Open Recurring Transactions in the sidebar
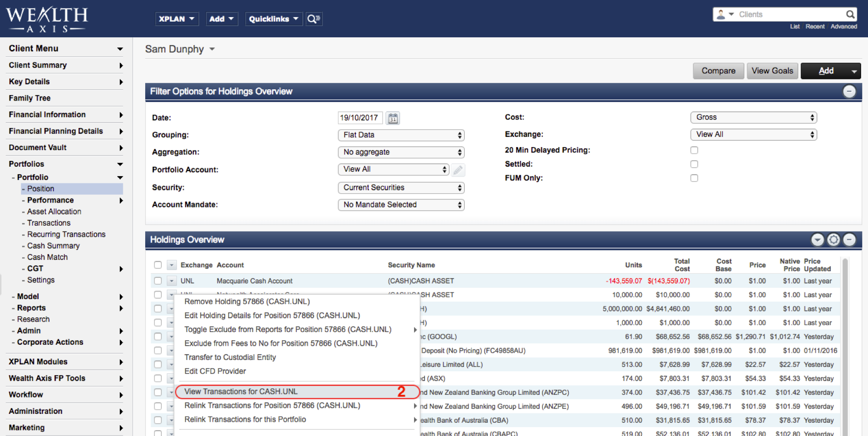Screen dimensions: 868x436 (x=66, y=234)
